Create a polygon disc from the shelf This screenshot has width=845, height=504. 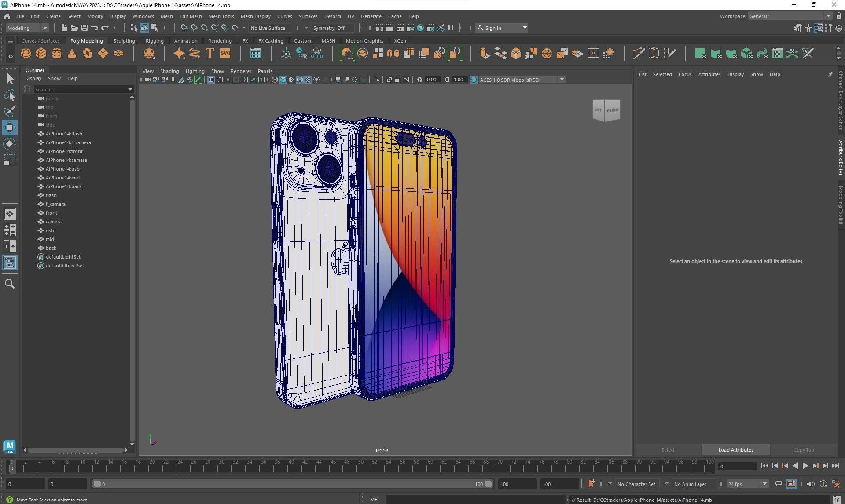pos(118,54)
